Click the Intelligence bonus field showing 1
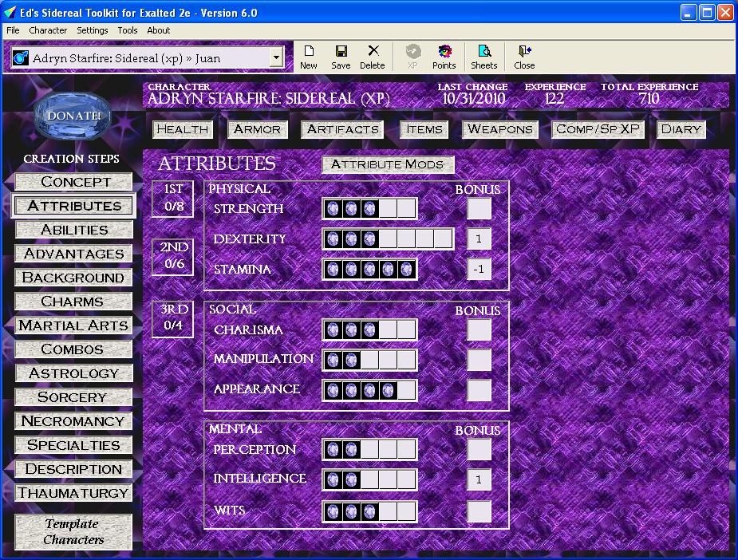This screenshot has width=738, height=560. tap(479, 480)
